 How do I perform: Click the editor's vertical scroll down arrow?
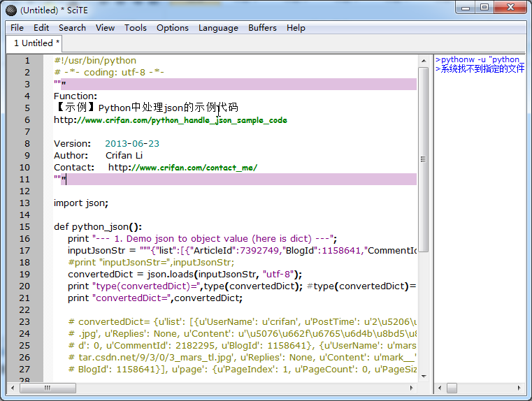[x=423, y=376]
